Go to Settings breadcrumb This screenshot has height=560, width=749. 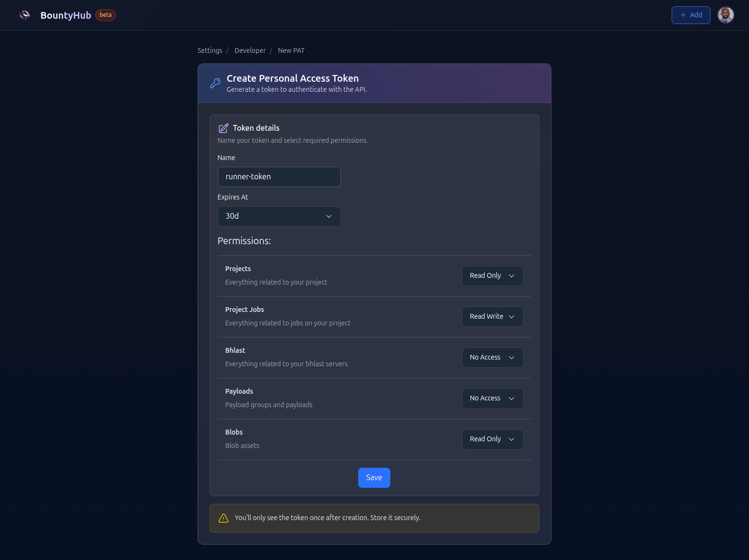[x=210, y=50]
